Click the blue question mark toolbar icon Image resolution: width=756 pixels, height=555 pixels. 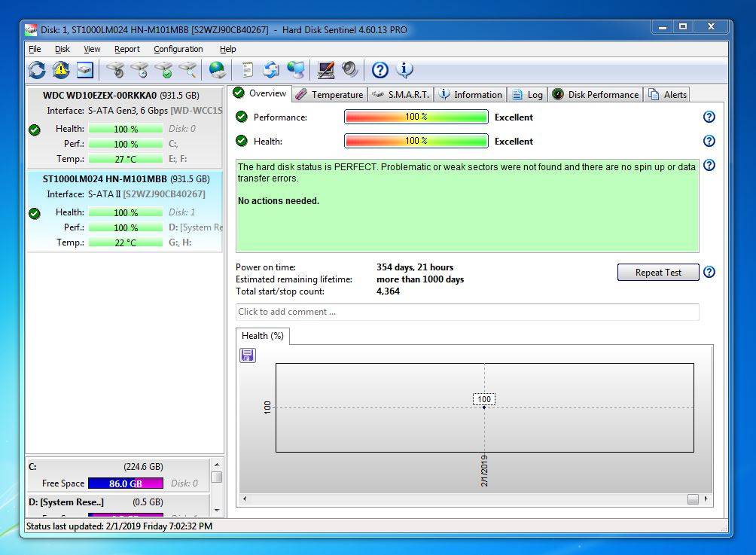[x=380, y=70]
